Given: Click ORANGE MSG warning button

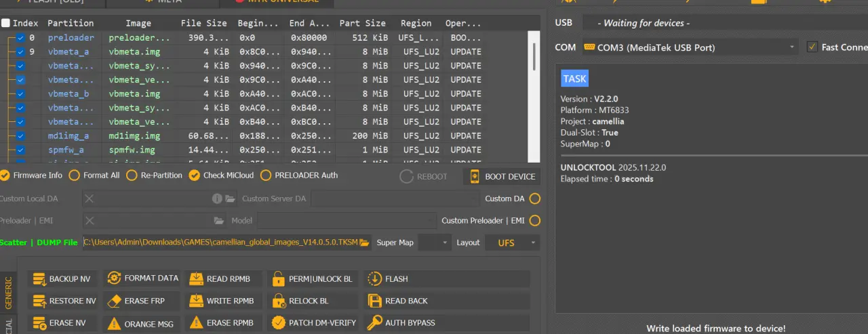Looking at the screenshot, I should (x=142, y=323).
